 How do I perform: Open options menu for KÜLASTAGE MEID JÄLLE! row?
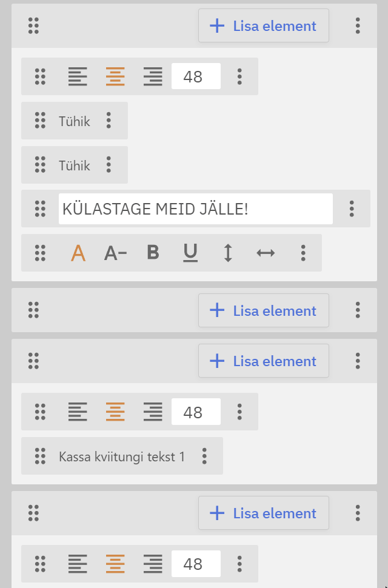point(352,209)
